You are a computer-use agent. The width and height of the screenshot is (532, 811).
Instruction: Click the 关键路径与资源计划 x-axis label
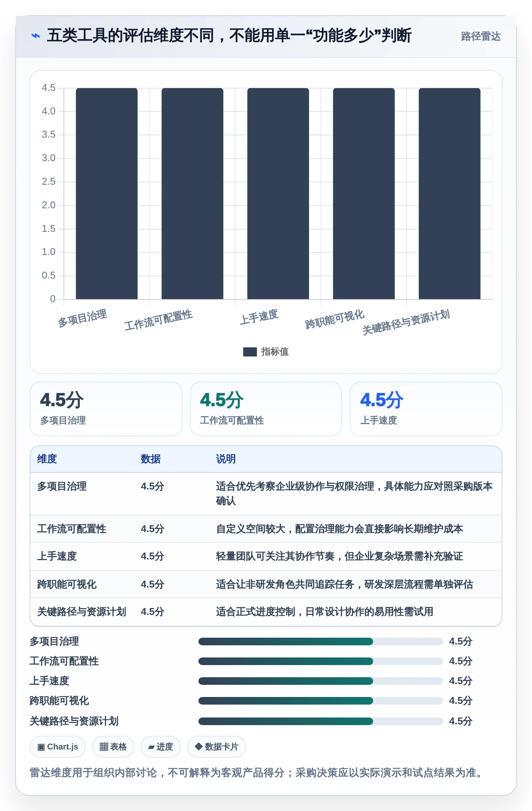pyautogui.click(x=406, y=322)
